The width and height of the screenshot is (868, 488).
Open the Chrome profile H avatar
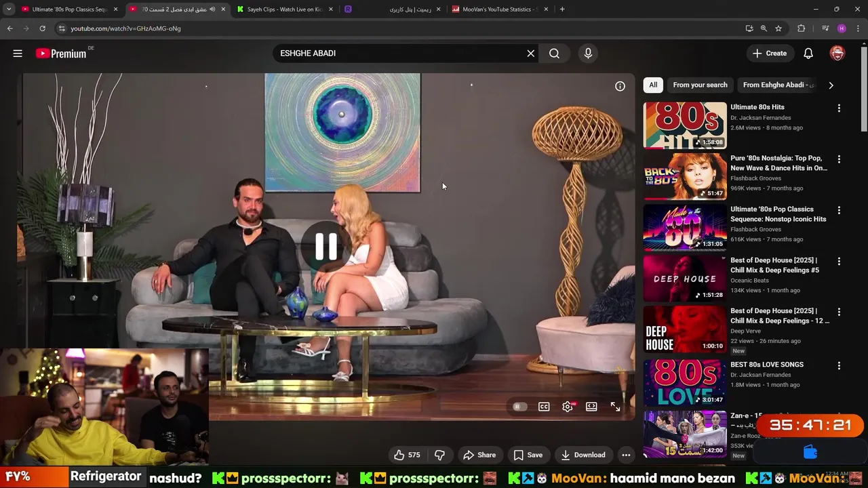click(842, 28)
